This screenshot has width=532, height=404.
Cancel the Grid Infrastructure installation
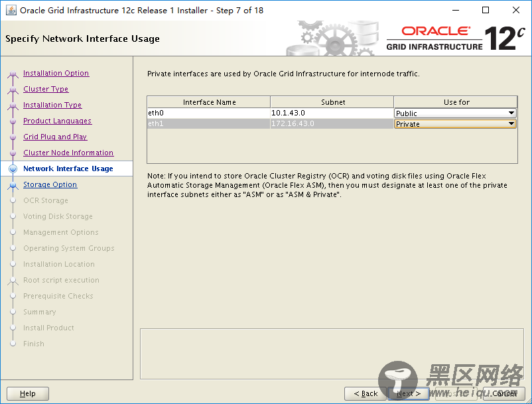point(504,393)
